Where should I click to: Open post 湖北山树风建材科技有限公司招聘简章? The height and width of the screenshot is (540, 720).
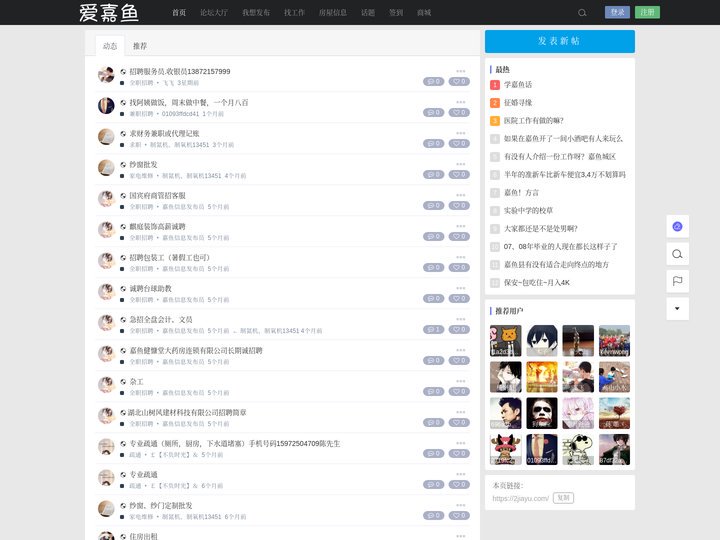click(187, 413)
